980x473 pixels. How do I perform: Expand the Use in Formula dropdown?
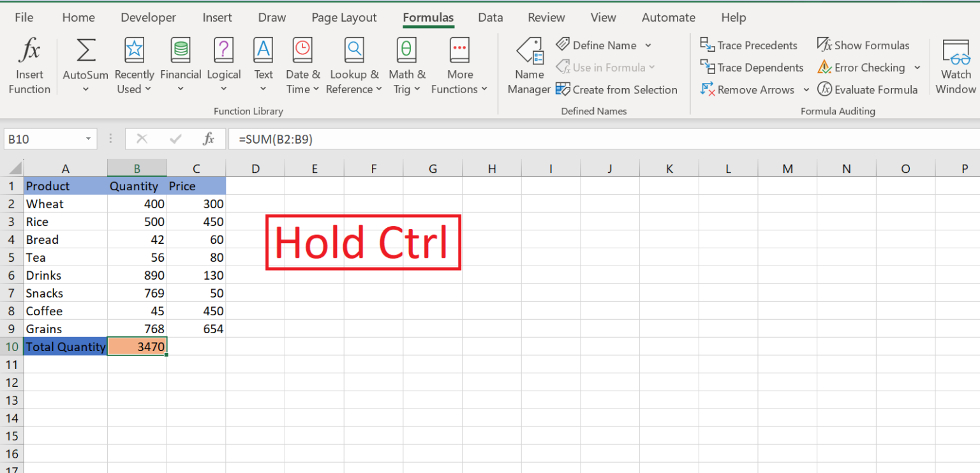coord(651,68)
